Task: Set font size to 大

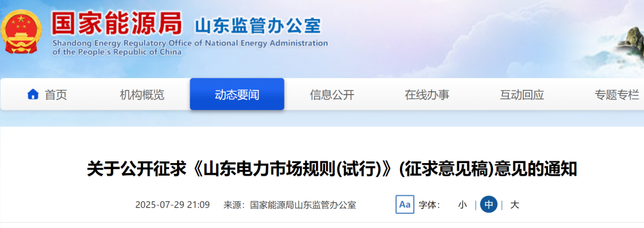Action: [515, 205]
